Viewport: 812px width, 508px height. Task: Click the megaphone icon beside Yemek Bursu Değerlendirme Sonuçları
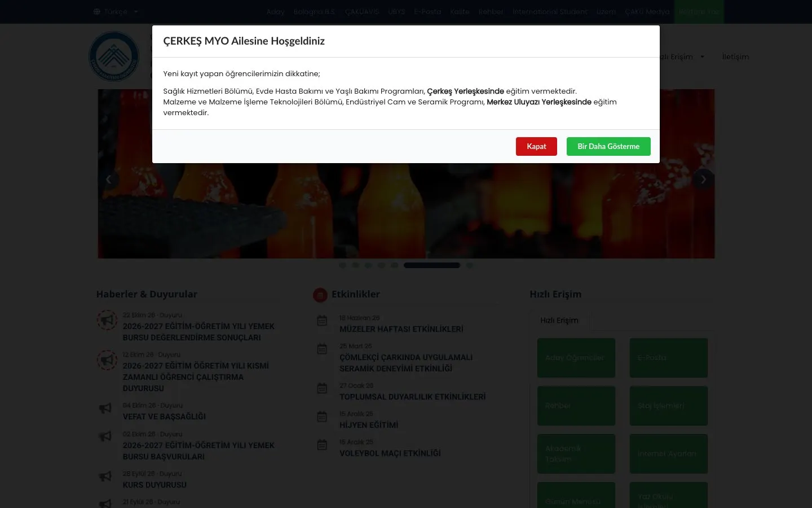click(107, 320)
